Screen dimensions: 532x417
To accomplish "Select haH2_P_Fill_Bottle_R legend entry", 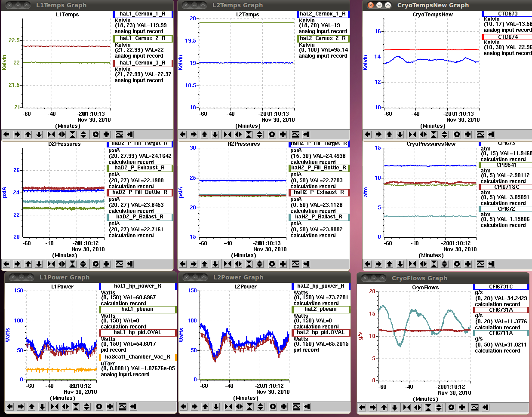I will coord(319,168).
